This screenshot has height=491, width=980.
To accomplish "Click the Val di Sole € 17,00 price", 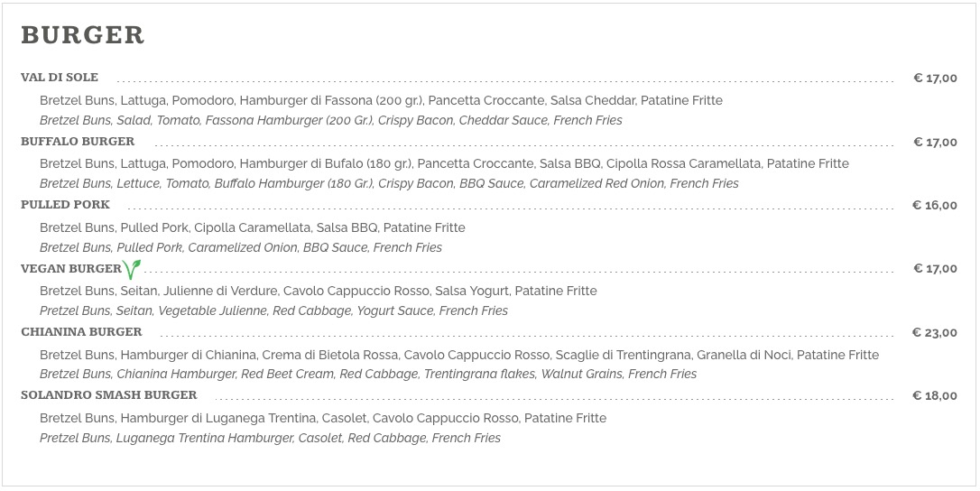I will [x=935, y=79].
